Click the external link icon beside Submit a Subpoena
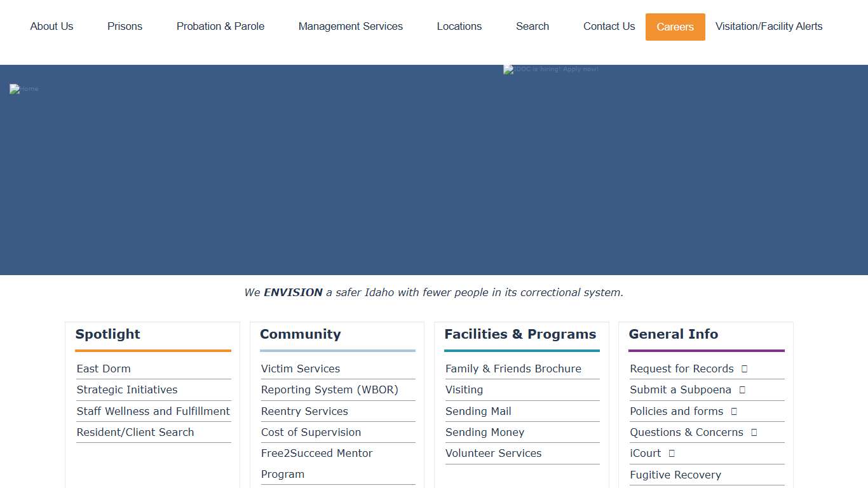The width and height of the screenshot is (868, 488). (742, 390)
